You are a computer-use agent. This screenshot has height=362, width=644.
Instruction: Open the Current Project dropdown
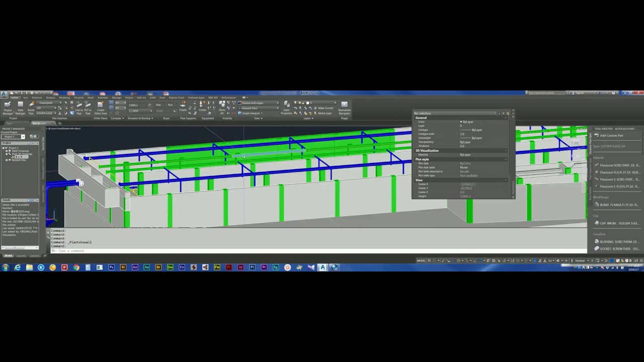point(13,137)
